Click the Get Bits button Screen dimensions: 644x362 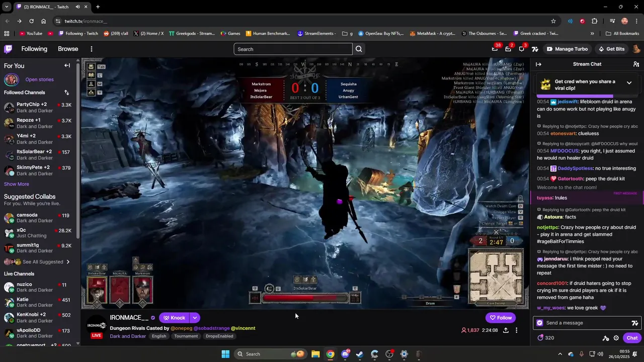coord(611,49)
